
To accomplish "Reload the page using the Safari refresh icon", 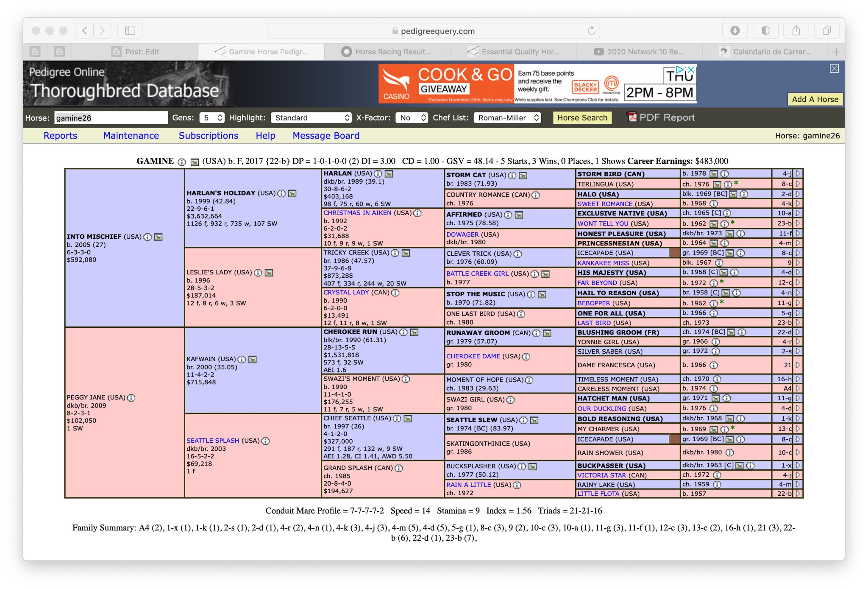I will point(591,31).
